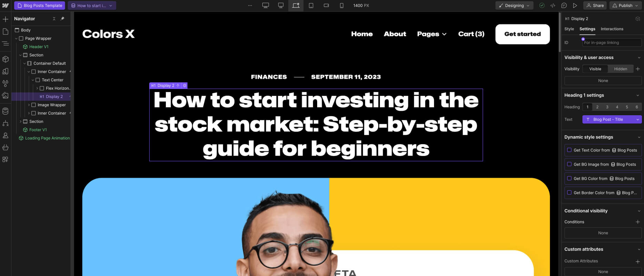Set Visibility to Hidden
Screen dimensions: 644x276
click(621, 69)
